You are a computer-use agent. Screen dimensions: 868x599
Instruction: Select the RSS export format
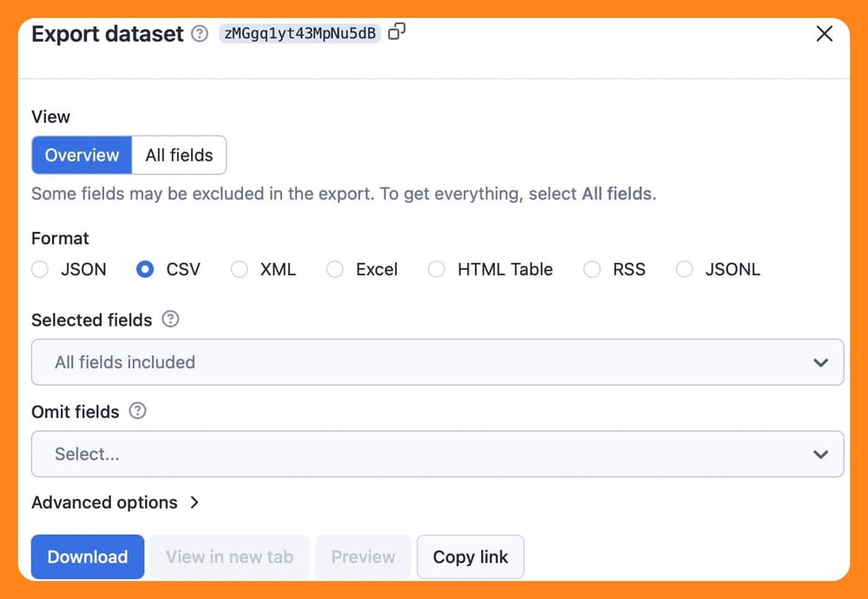(x=592, y=270)
